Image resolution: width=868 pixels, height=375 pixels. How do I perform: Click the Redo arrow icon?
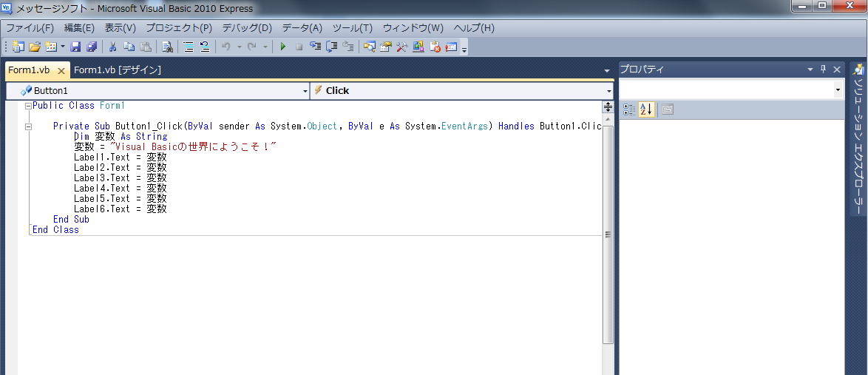[x=252, y=47]
